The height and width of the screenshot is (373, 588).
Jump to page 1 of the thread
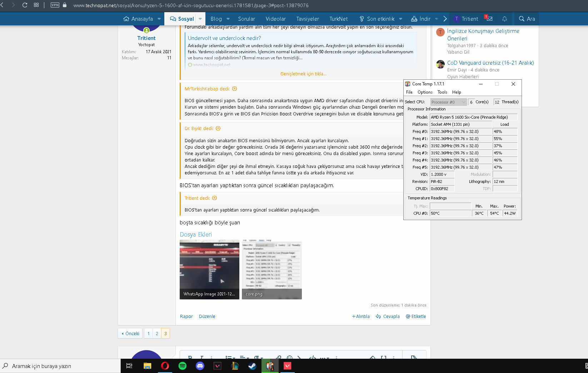[x=149, y=333]
